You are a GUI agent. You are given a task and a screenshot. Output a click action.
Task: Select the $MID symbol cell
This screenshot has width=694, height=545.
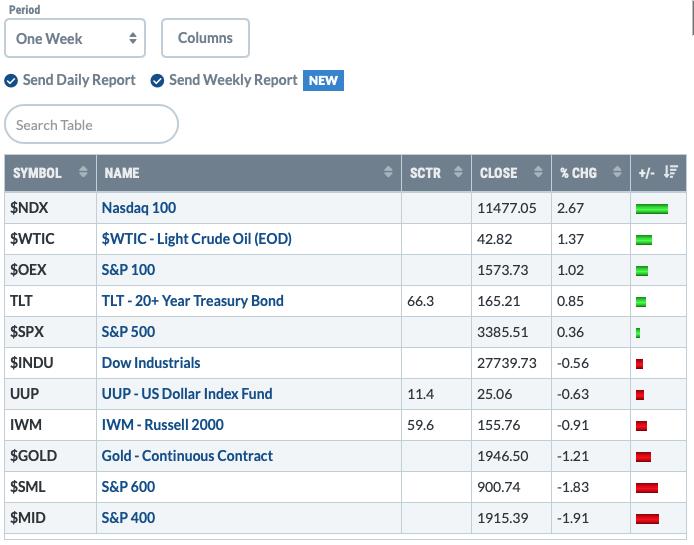pos(50,518)
